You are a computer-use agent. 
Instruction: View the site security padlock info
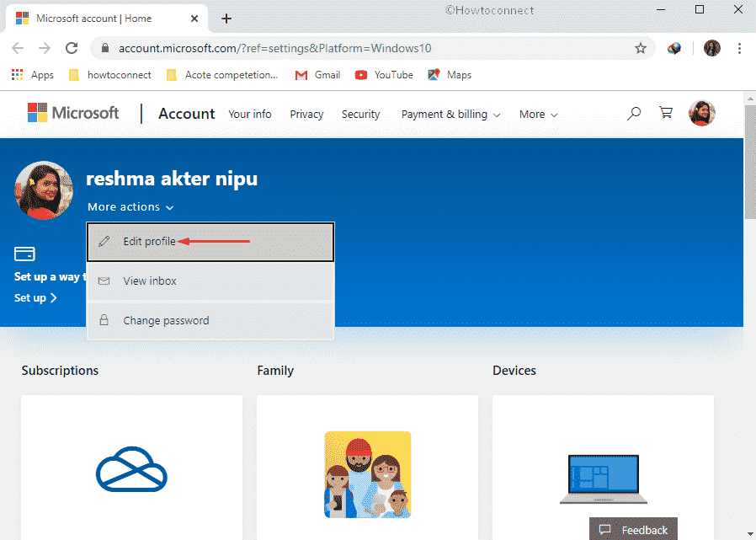pyautogui.click(x=105, y=48)
